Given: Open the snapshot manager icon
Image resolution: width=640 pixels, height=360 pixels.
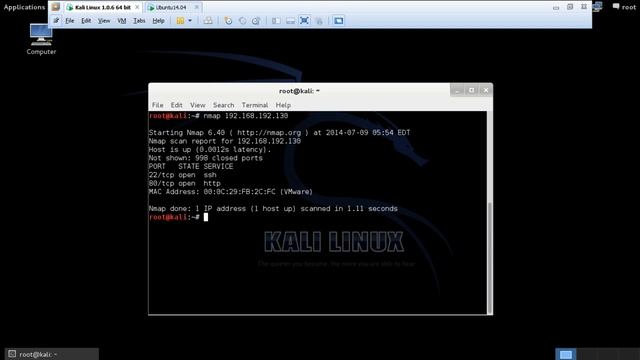Looking at the screenshot, I should pyautogui.click(x=256, y=20).
